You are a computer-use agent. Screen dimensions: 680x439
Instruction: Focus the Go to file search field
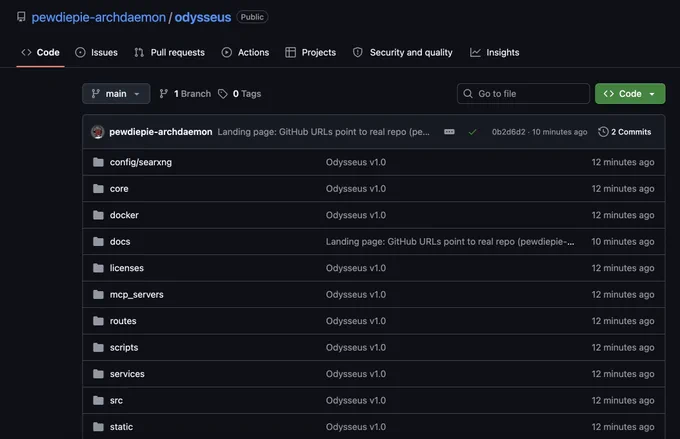coord(523,94)
